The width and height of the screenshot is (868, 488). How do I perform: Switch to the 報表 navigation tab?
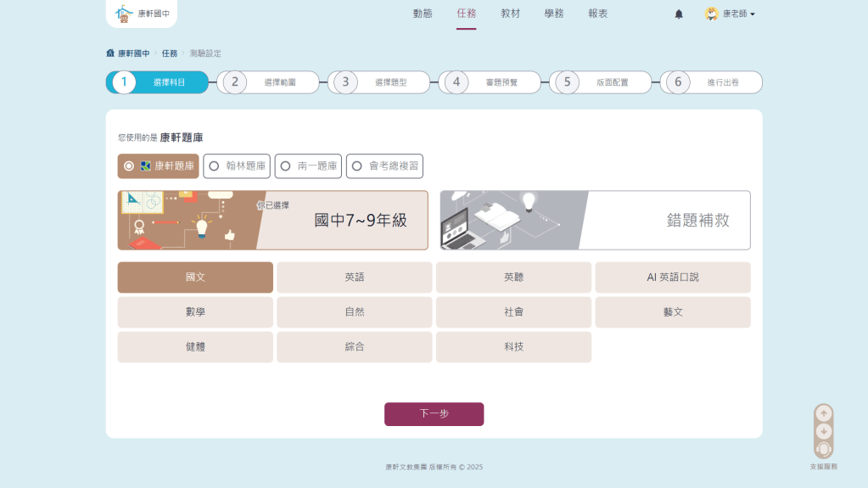(x=598, y=14)
